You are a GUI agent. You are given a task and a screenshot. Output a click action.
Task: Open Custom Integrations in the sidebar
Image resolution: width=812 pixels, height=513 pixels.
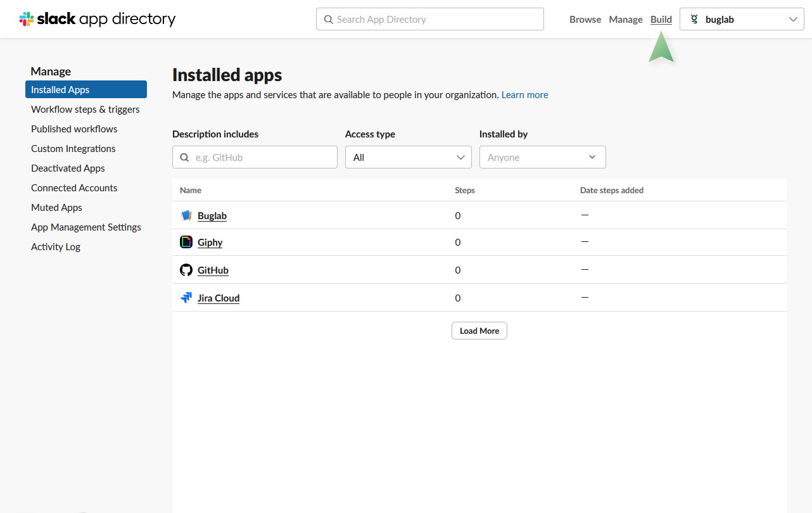[x=73, y=148]
